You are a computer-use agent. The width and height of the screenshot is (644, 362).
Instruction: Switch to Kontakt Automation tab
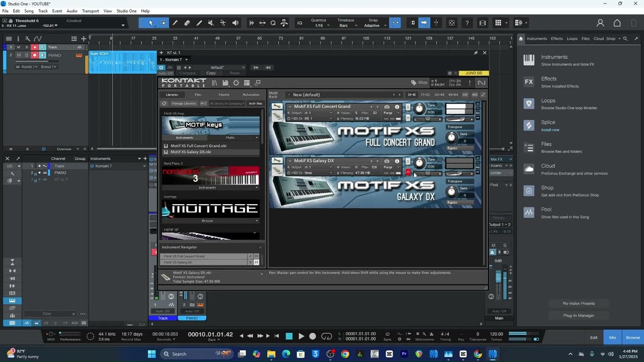coord(251,95)
